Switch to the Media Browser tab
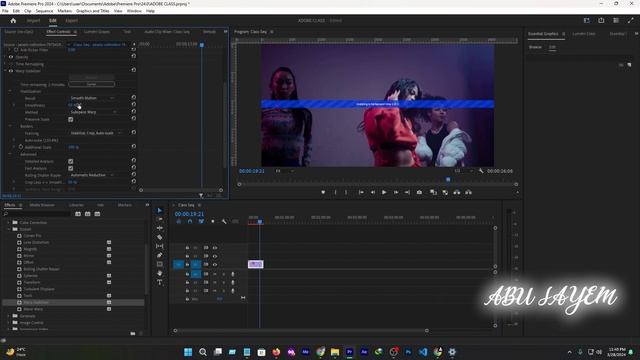 pyautogui.click(x=42, y=205)
